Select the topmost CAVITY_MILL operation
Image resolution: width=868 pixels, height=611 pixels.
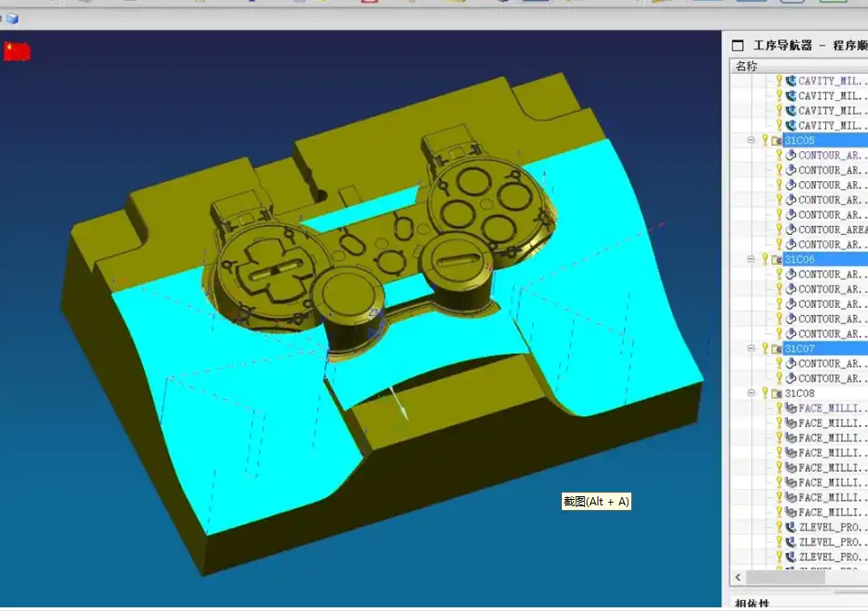829,80
